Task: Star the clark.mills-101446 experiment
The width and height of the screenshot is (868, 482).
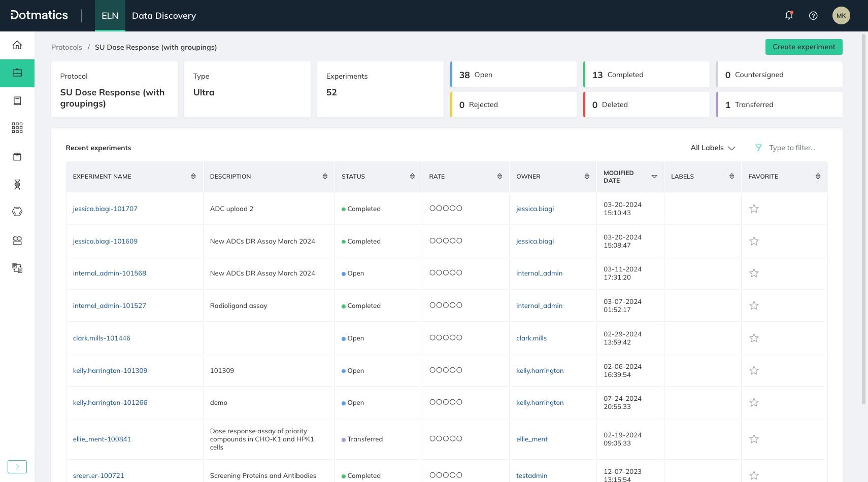Action: [754, 338]
